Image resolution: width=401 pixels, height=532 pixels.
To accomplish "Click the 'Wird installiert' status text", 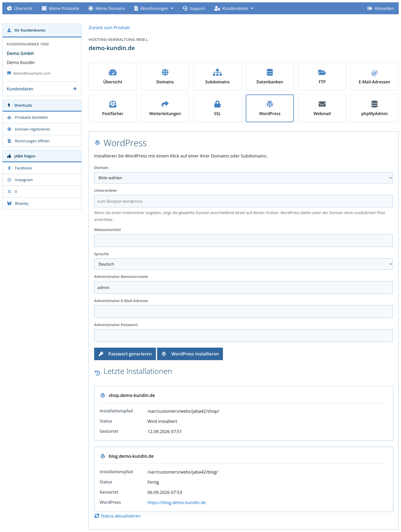I will [x=162, y=421].
